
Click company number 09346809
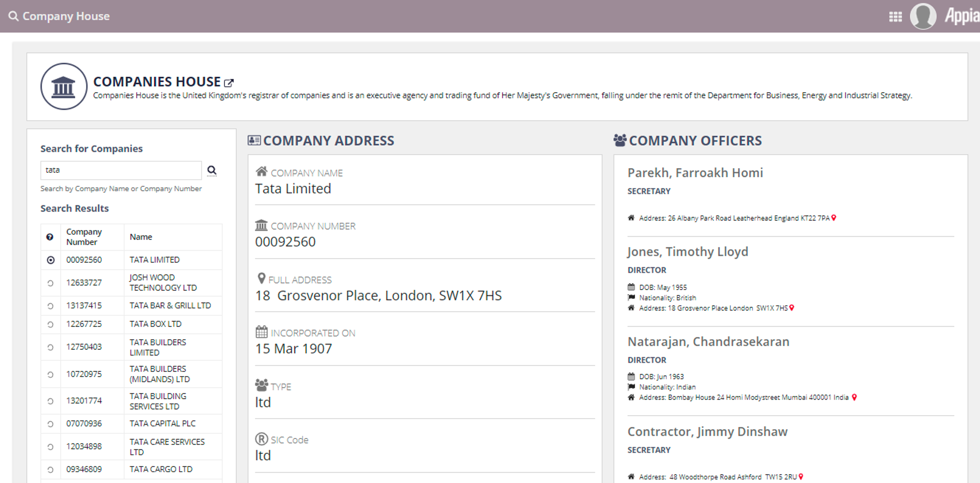click(x=84, y=469)
